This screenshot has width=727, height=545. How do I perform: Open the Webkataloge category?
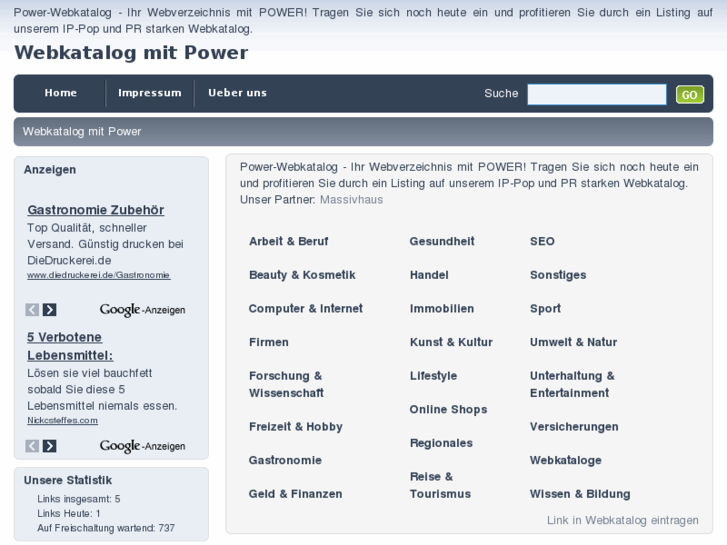[566, 461]
